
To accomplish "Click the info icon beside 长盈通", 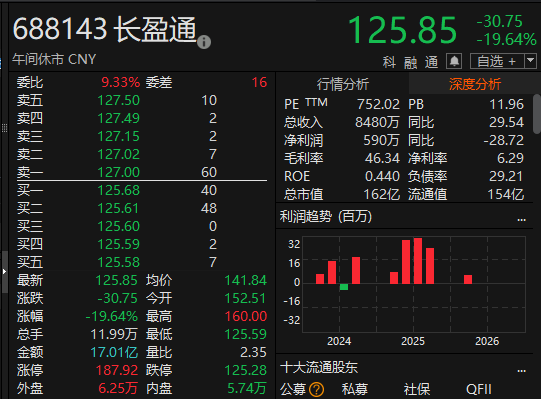I will point(204,42).
